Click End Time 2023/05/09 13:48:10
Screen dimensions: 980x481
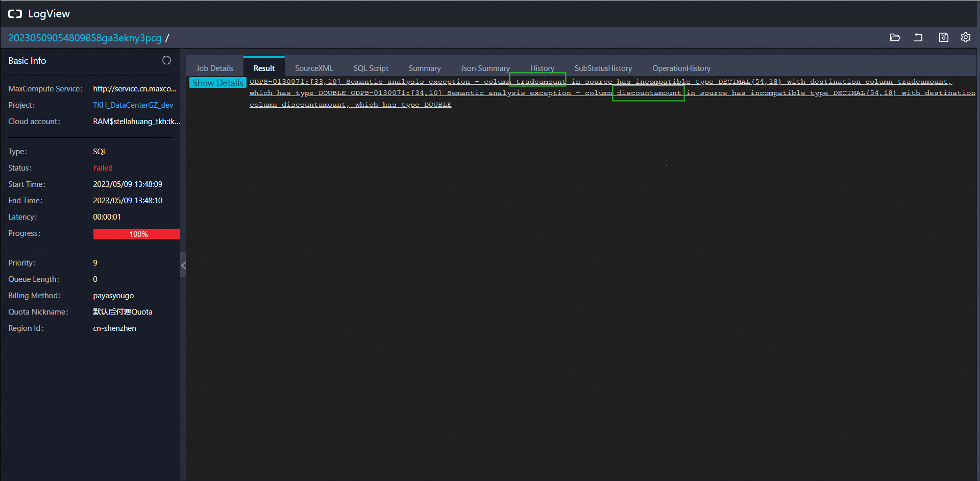coord(128,200)
